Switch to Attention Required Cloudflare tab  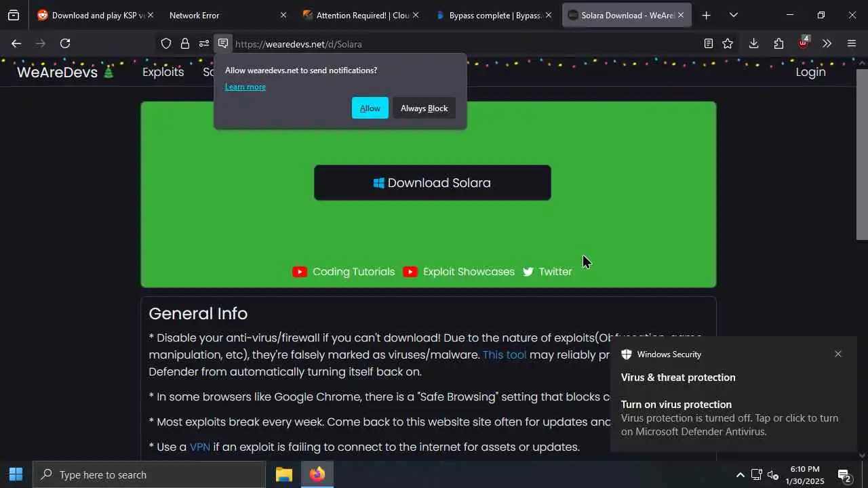pos(359,15)
